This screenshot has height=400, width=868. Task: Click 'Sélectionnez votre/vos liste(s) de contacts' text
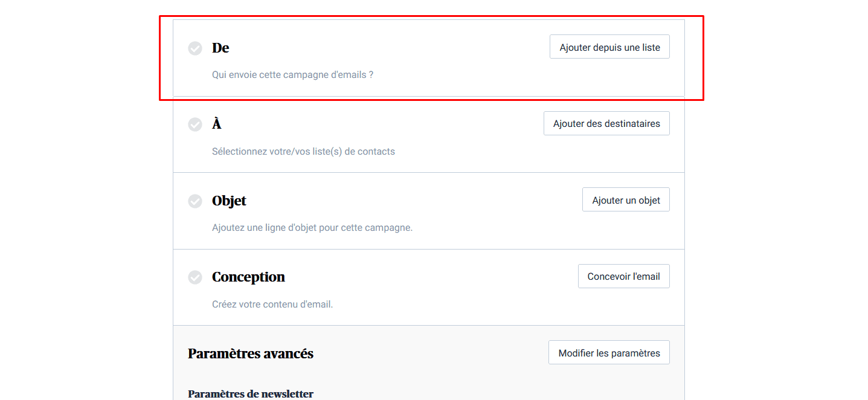303,151
